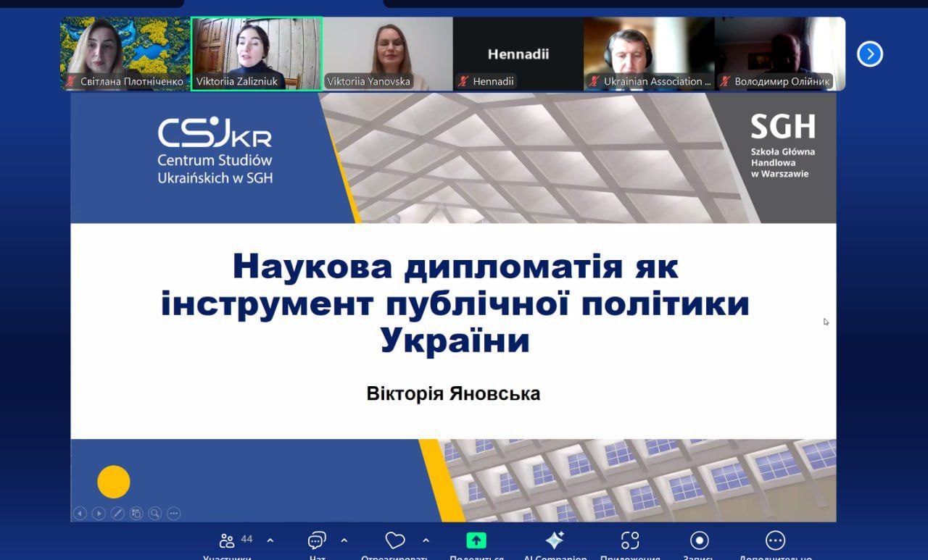The width and height of the screenshot is (928, 560).
Task: Click the participant count 44
Action: pyautogui.click(x=246, y=539)
